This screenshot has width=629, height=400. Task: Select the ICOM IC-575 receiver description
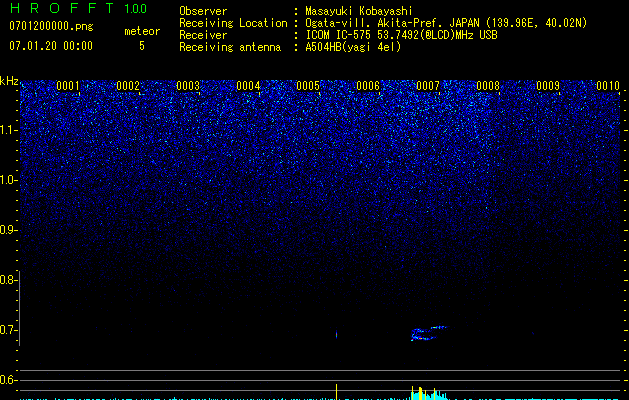coord(401,35)
